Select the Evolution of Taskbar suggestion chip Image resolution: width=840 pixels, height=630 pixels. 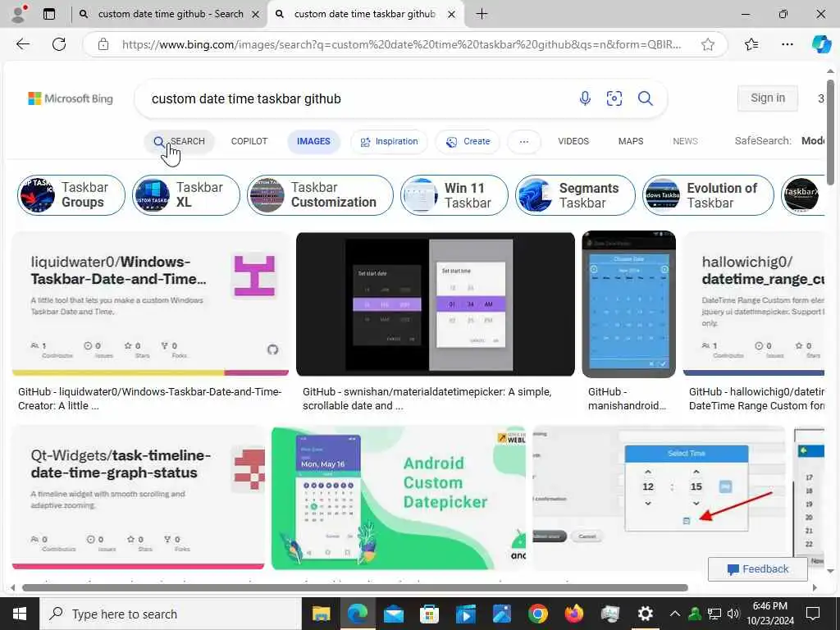[708, 195]
